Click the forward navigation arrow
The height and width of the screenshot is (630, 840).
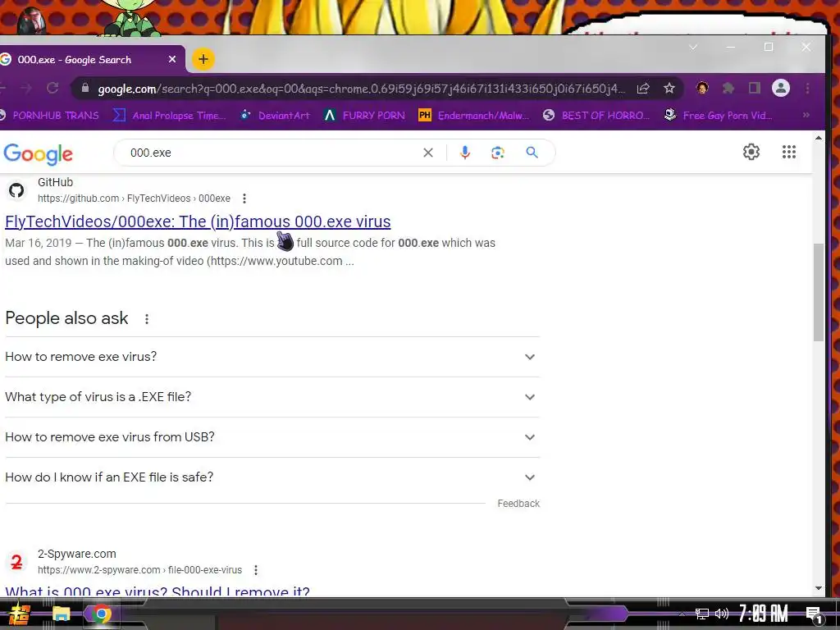pyautogui.click(x=25, y=89)
